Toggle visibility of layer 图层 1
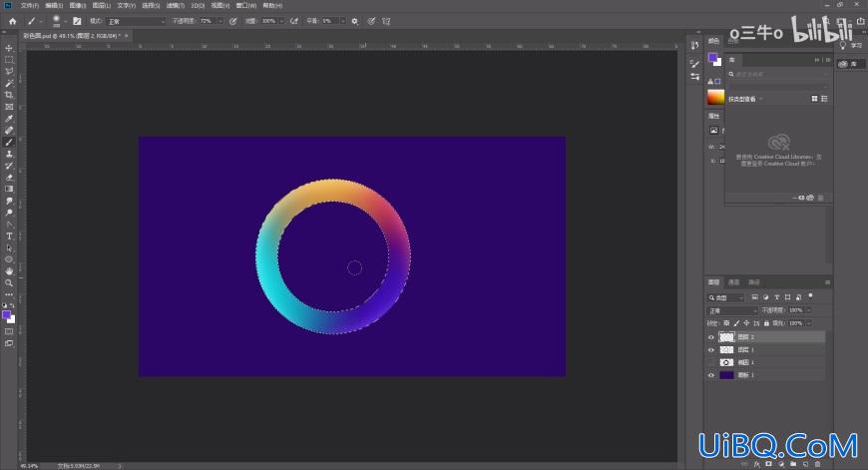The height and width of the screenshot is (470, 868). point(710,350)
